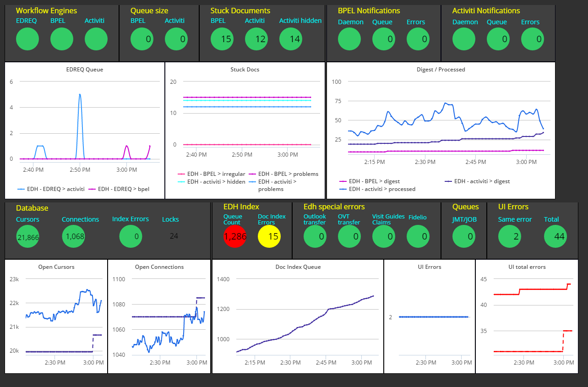The width and height of the screenshot is (588, 387).
Task: Click the Digest / Processed chart title
Action: coord(441,70)
